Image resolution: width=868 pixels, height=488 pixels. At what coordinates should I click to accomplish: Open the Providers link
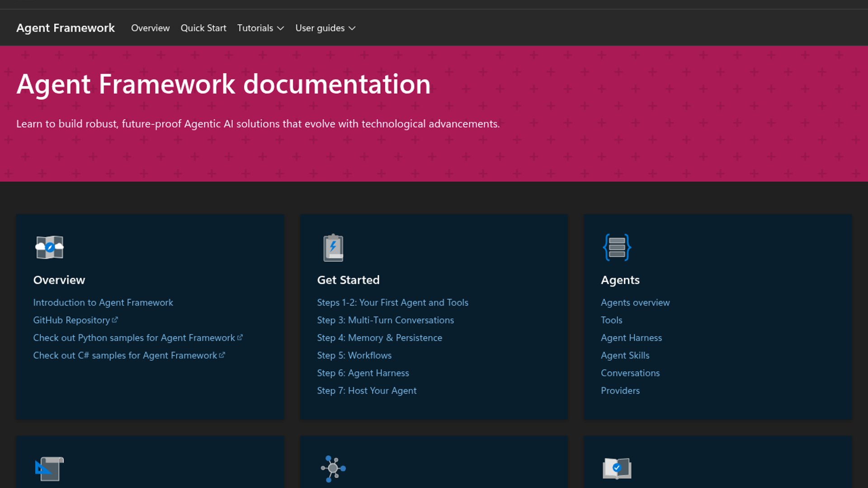point(620,390)
